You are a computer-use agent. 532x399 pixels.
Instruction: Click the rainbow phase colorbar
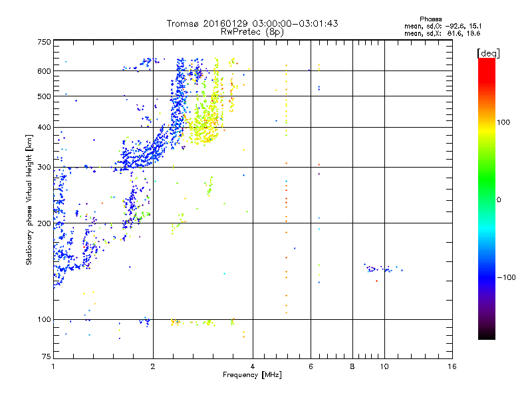click(487, 198)
